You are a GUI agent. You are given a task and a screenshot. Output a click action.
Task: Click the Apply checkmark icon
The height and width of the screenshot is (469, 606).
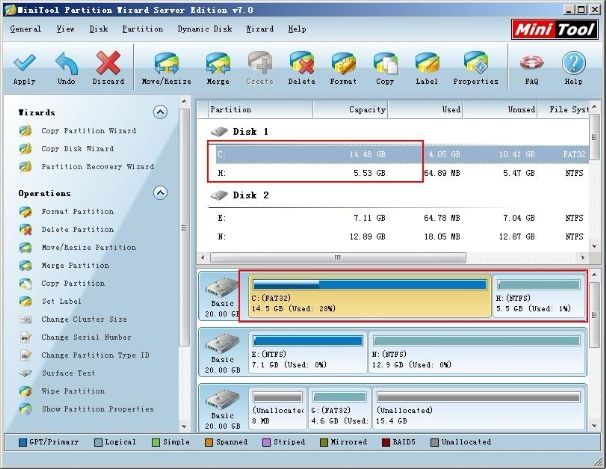click(24, 63)
